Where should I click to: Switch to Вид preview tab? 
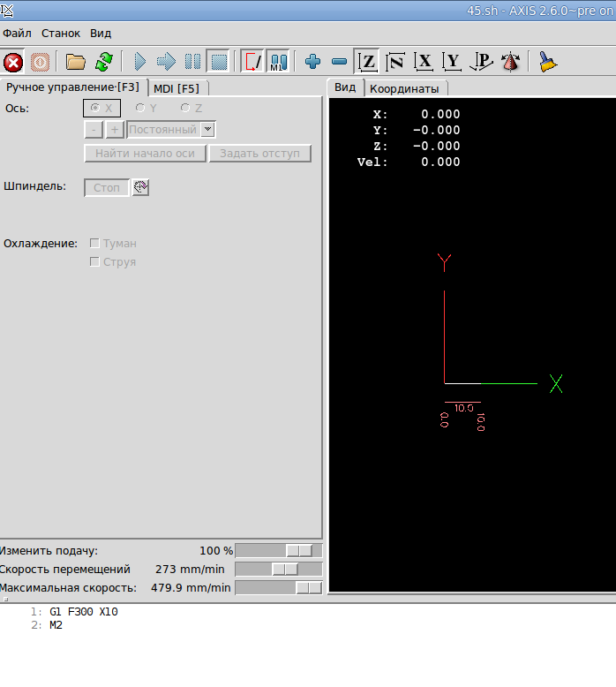(x=345, y=87)
